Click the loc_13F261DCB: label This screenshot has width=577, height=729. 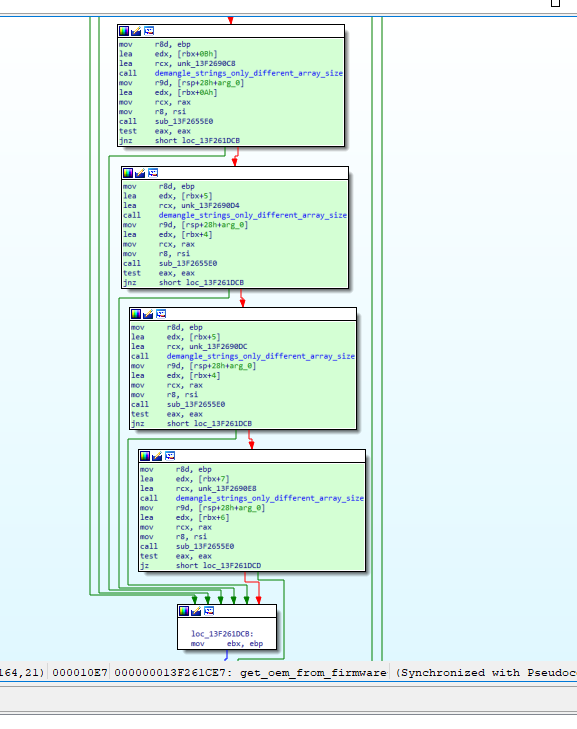pos(222,634)
